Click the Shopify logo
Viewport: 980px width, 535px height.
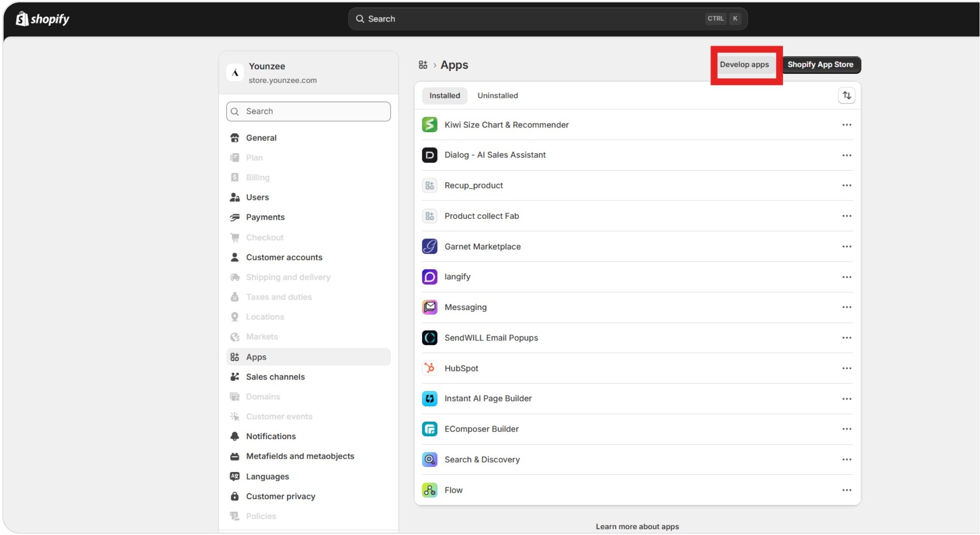pyautogui.click(x=42, y=19)
